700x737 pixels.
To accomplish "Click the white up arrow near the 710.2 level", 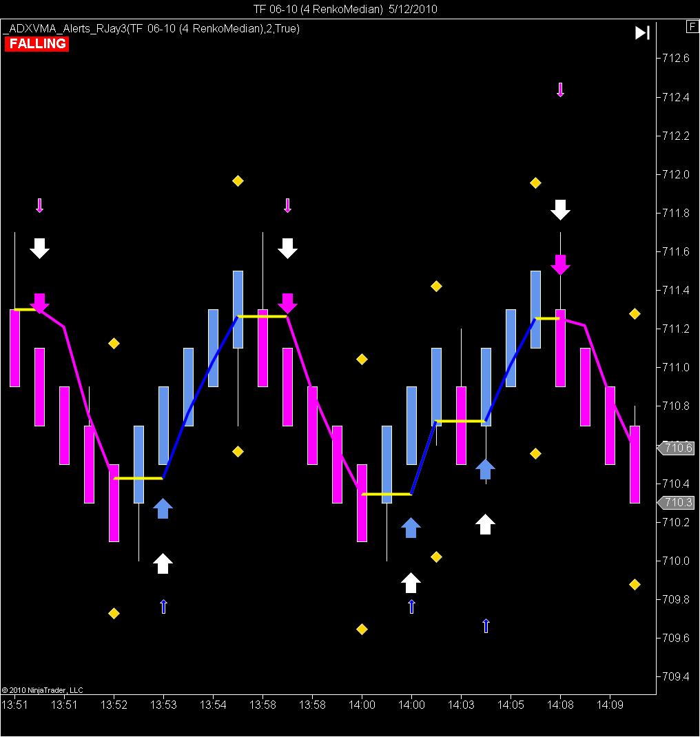I will point(485,525).
